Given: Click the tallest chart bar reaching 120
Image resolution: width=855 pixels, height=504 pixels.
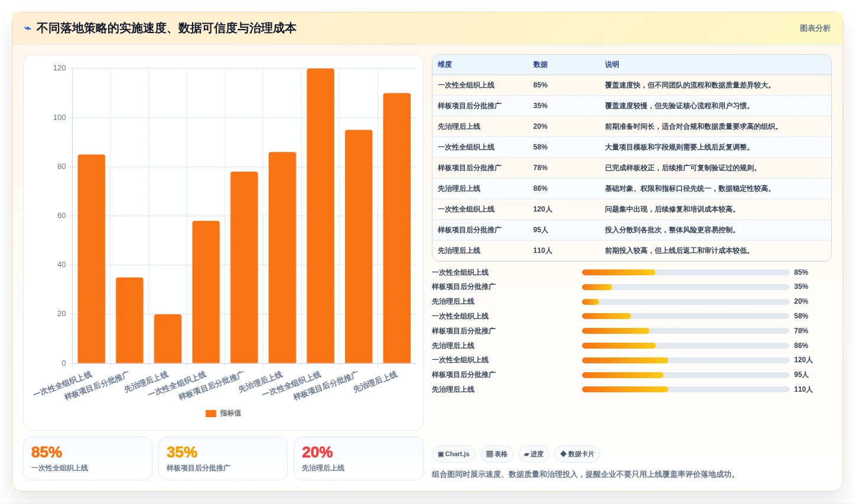Looking at the screenshot, I should coord(320,216).
